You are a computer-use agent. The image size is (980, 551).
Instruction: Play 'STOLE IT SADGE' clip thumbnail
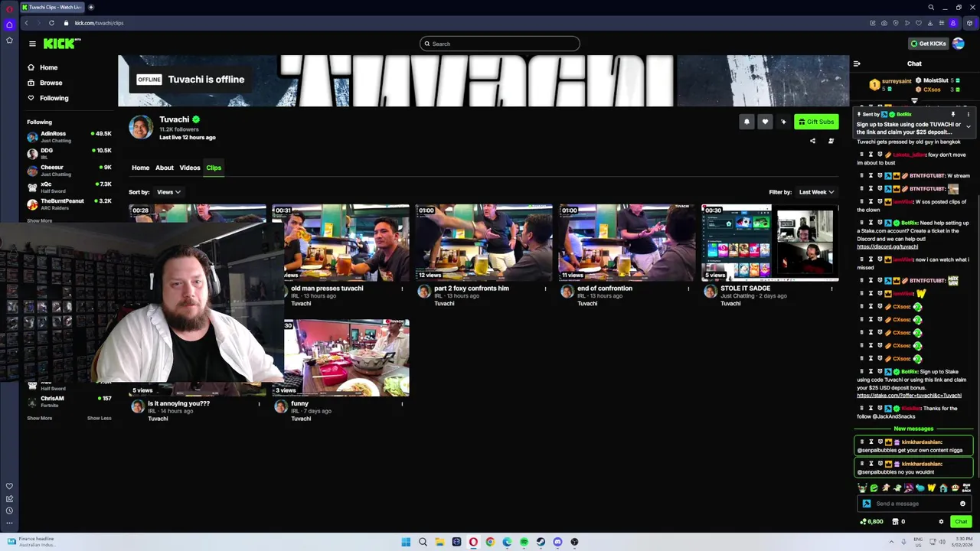coord(770,243)
